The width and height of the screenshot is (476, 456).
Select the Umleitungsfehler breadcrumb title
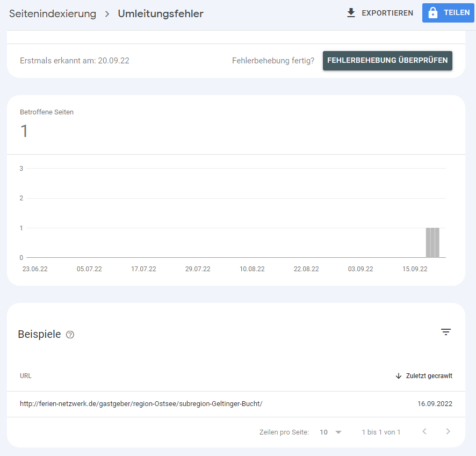[x=161, y=14]
